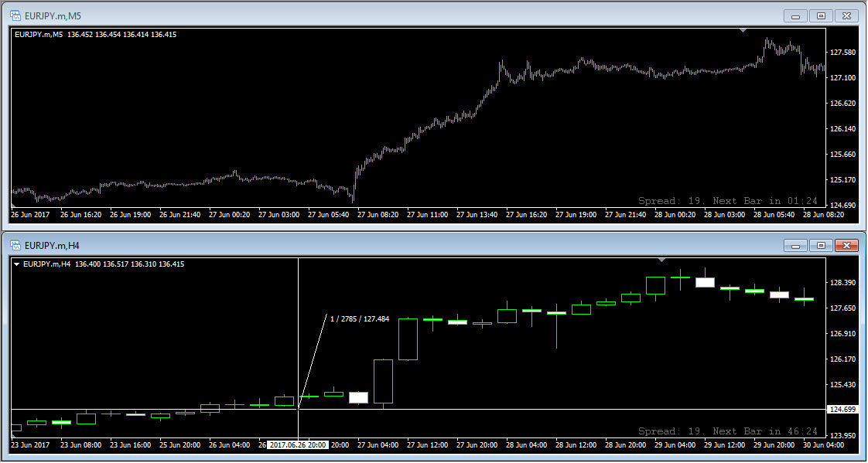Viewport: 868px width, 463px height.
Task: Click time label 25 Jun 20:00
Action: 180,444
